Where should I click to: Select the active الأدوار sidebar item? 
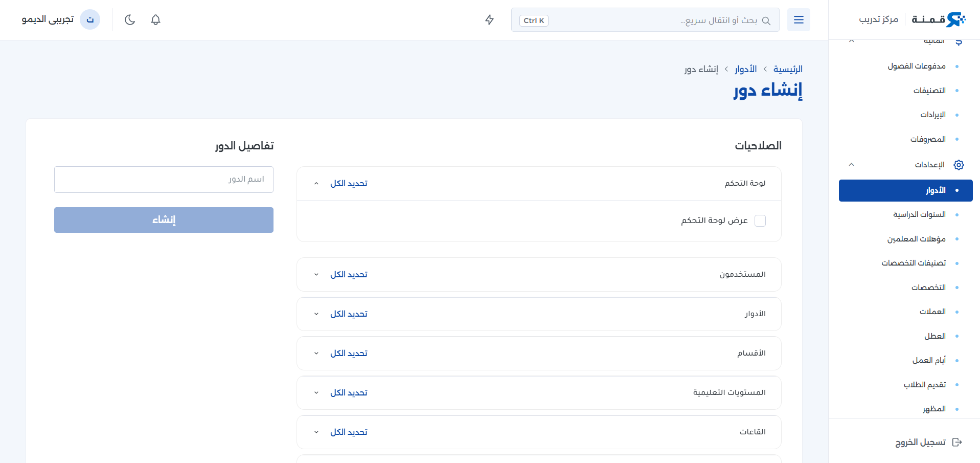click(905, 190)
